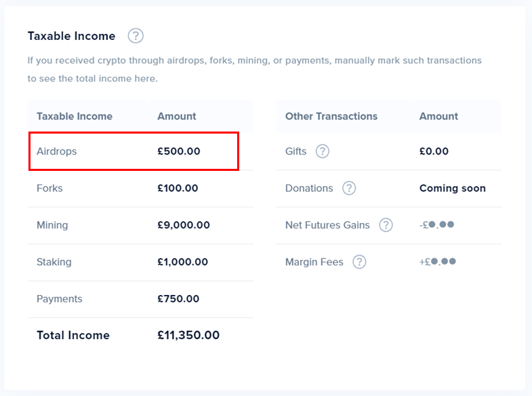This screenshot has width=532, height=396.
Task: Click the Staking amount £1,000.00
Action: 183,262
